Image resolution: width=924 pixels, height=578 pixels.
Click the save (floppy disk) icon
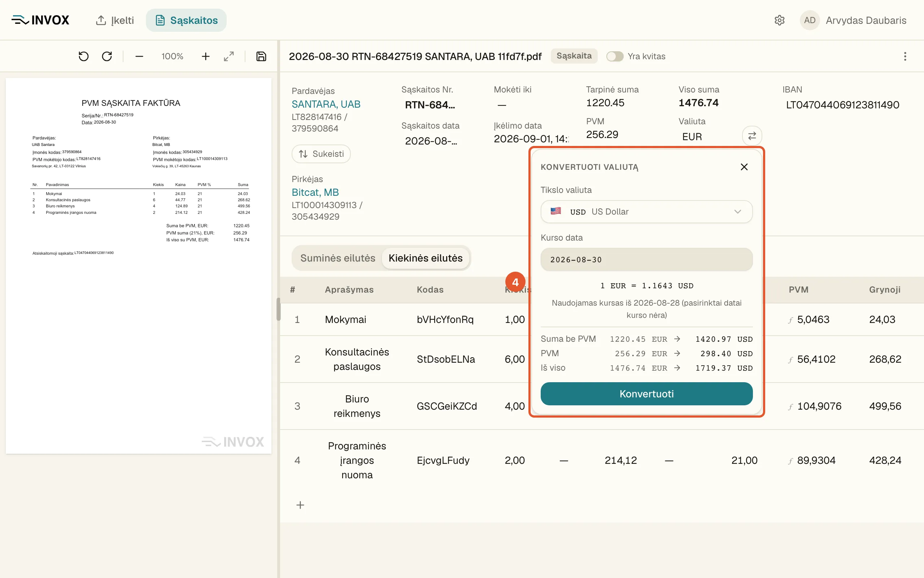(x=261, y=57)
